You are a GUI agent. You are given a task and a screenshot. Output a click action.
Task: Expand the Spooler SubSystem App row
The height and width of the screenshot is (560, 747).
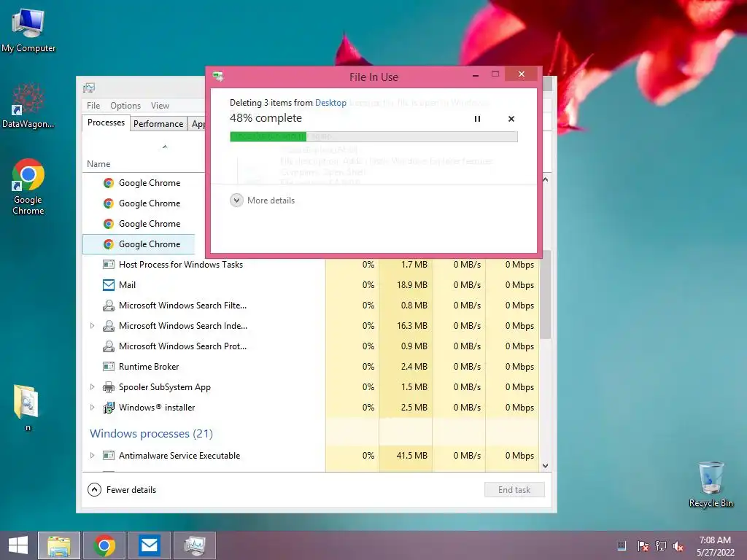click(93, 387)
